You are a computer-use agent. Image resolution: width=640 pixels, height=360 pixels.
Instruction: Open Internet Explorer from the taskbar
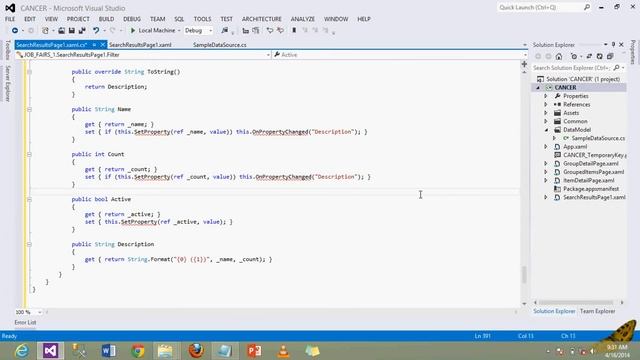click(x=22, y=351)
